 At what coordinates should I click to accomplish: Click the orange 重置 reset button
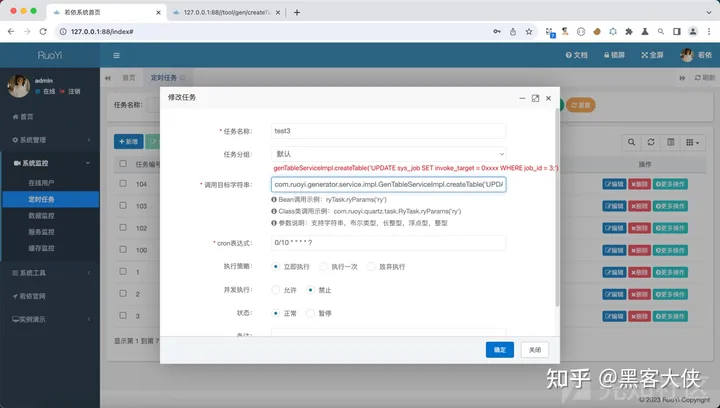click(x=581, y=105)
